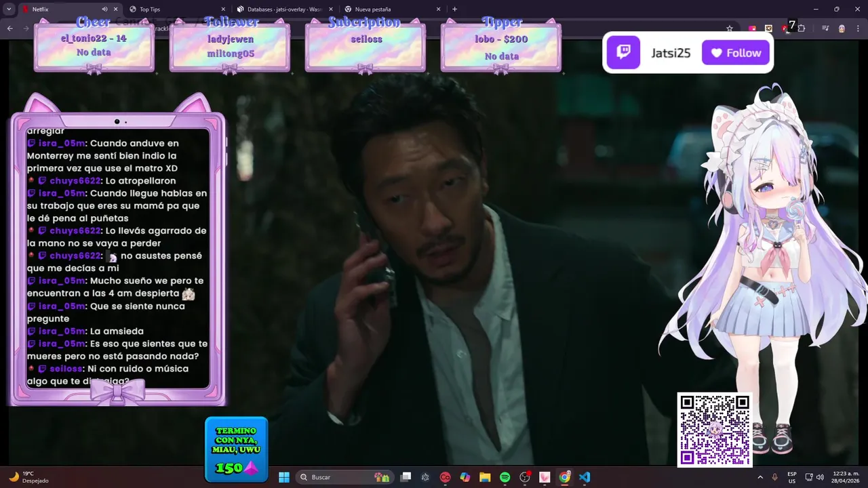
Task: Show hidden system tray icons
Action: 760,477
